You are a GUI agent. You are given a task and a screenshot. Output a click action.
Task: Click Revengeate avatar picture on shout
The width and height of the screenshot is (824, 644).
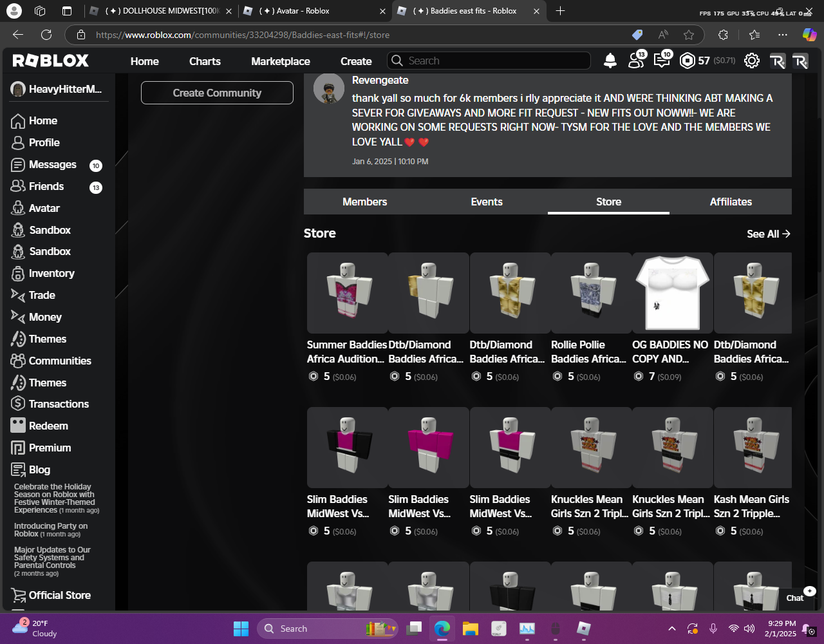click(329, 89)
